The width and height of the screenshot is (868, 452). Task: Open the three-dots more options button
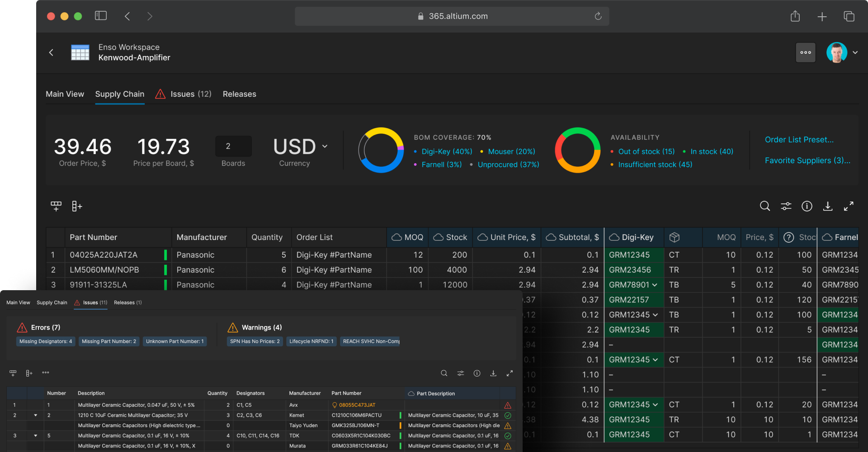click(805, 52)
